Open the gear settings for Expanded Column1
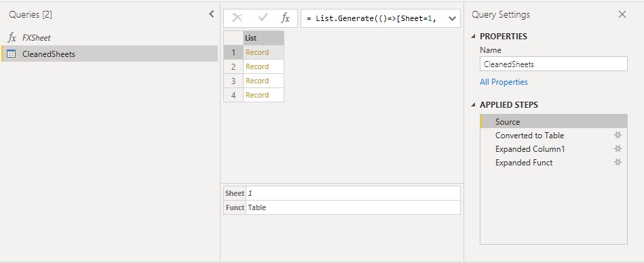Screen dimensions: 644x263 tap(618, 148)
